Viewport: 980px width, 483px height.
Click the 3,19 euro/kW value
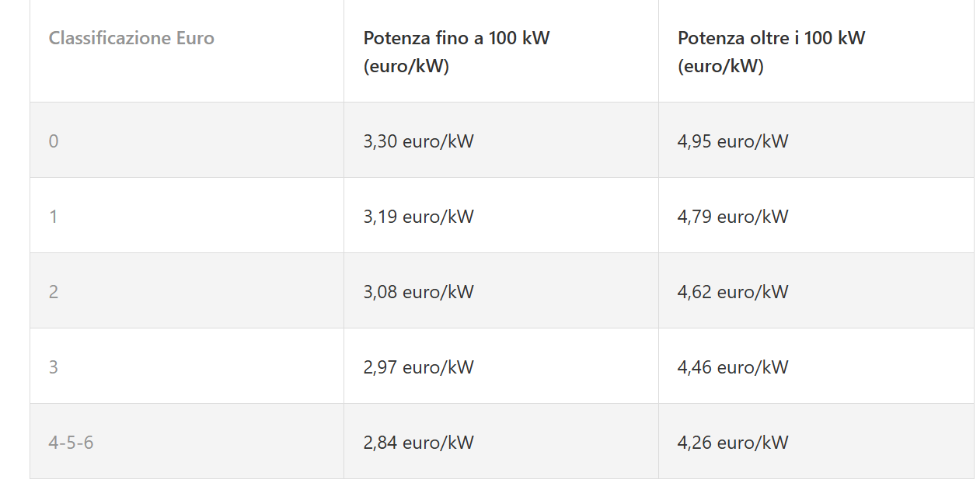[418, 217]
